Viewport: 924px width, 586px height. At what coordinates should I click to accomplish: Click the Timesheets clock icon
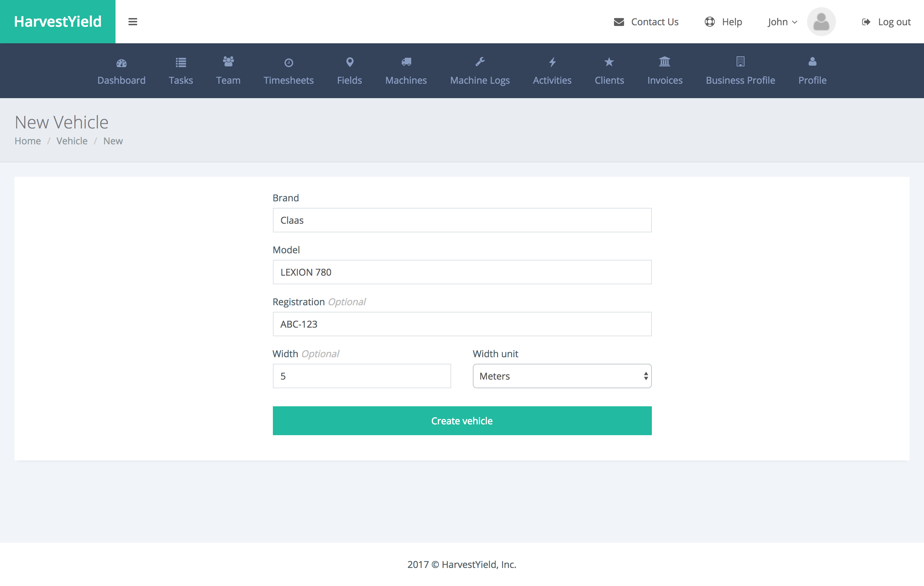tap(288, 62)
